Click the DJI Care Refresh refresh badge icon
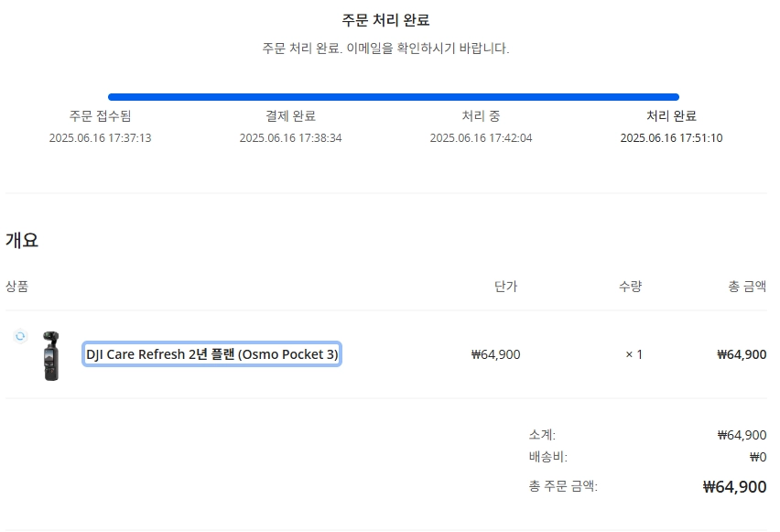The height and width of the screenshot is (532, 780). tap(20, 336)
